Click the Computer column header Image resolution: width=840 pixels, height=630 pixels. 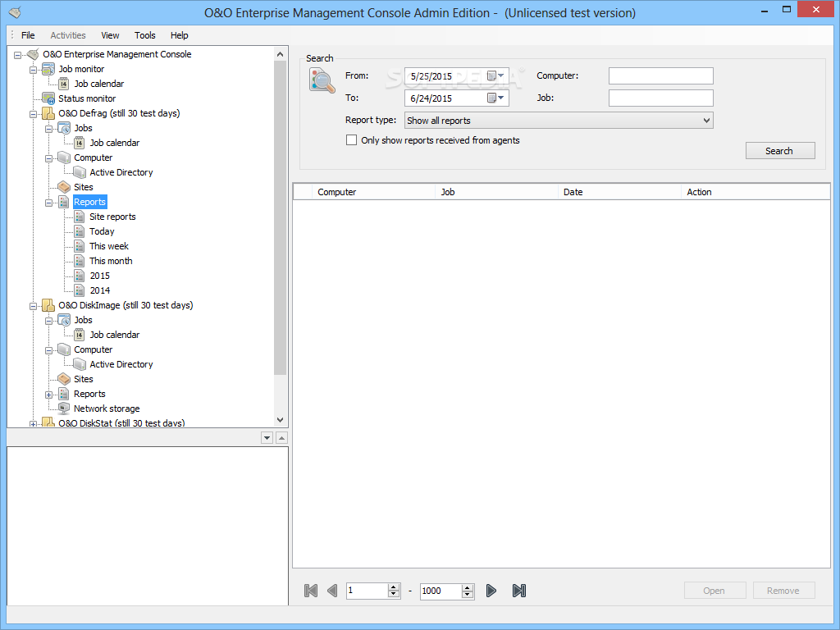point(374,192)
